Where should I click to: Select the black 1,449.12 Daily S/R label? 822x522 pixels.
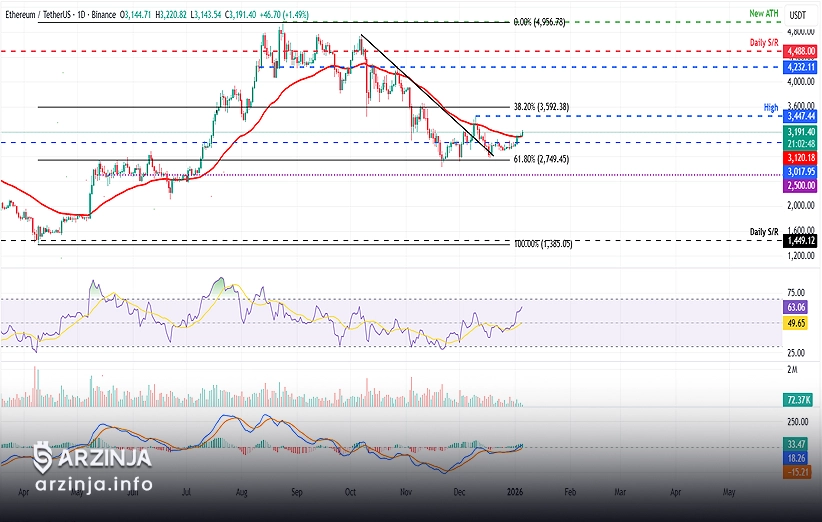pos(800,241)
